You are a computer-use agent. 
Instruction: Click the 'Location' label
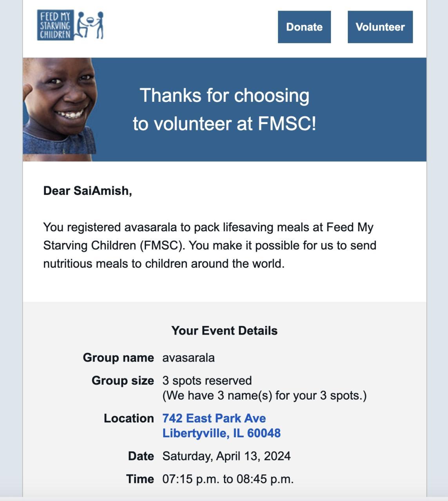[x=128, y=418]
